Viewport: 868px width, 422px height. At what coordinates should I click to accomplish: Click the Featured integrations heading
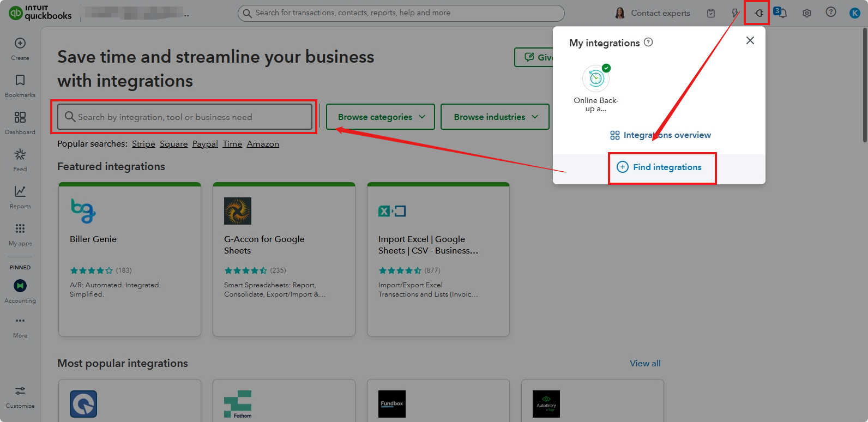(x=111, y=167)
